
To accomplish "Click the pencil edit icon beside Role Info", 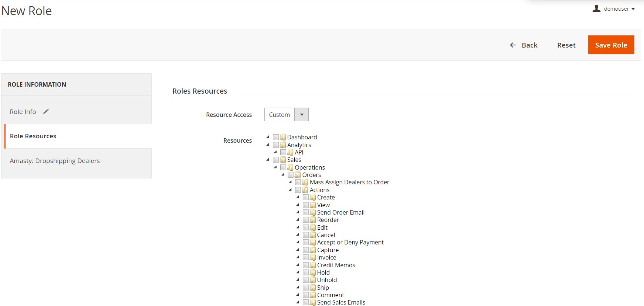I will pos(46,111).
